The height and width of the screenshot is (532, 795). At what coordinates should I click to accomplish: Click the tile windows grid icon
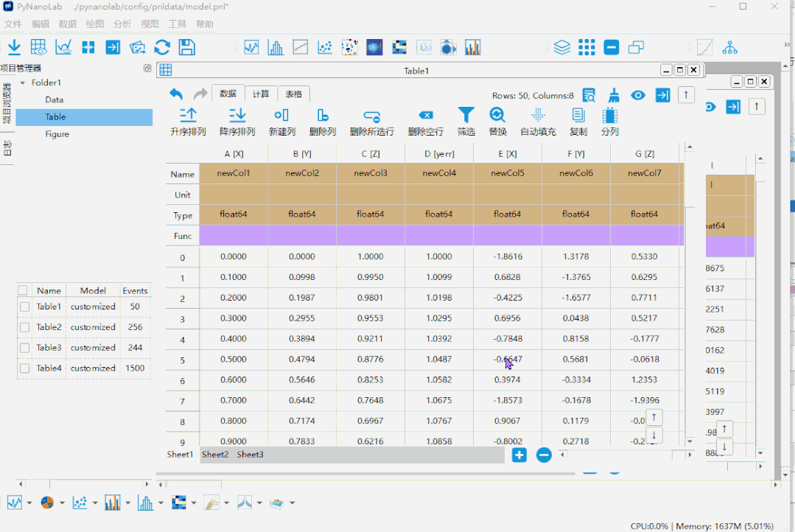(586, 47)
